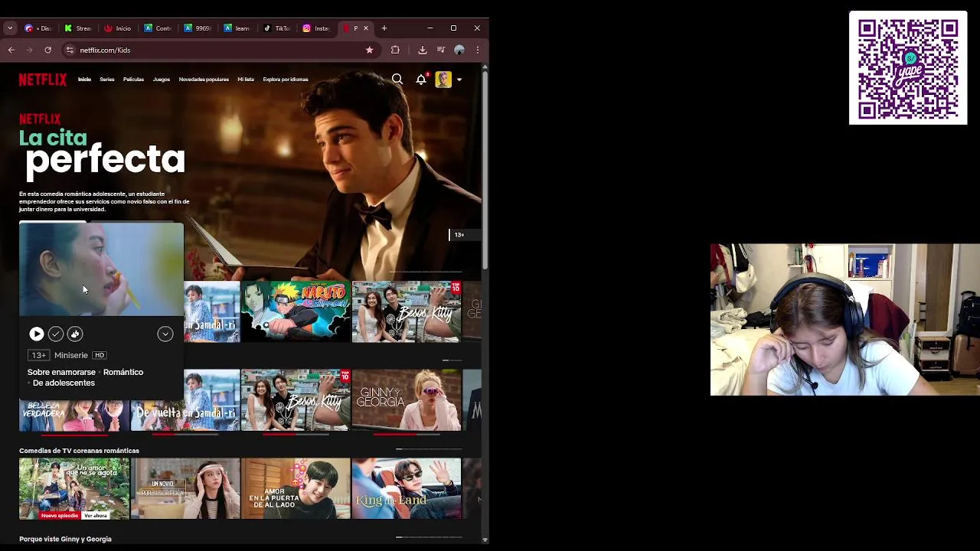
Task: Switch to the TikTok tab
Action: pos(276,28)
